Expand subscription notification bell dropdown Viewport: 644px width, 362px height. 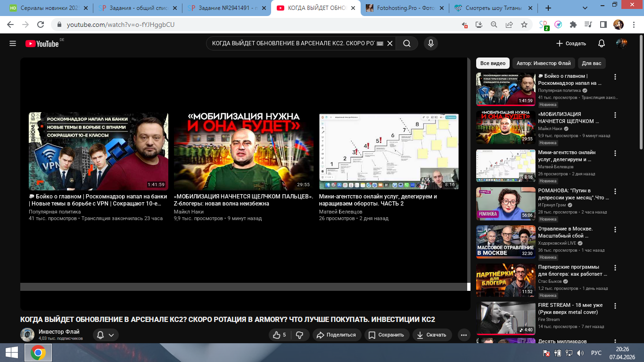point(106,335)
